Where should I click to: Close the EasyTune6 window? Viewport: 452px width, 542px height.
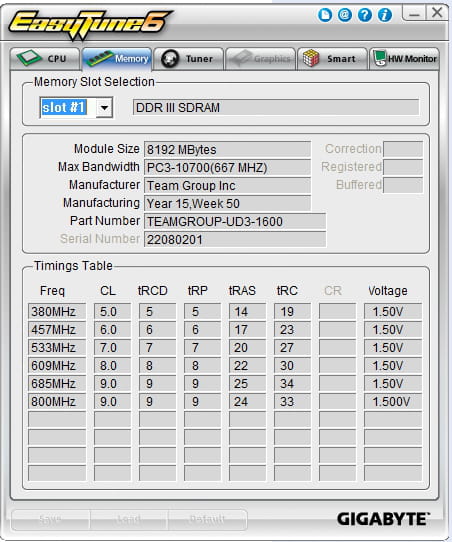coord(437,13)
